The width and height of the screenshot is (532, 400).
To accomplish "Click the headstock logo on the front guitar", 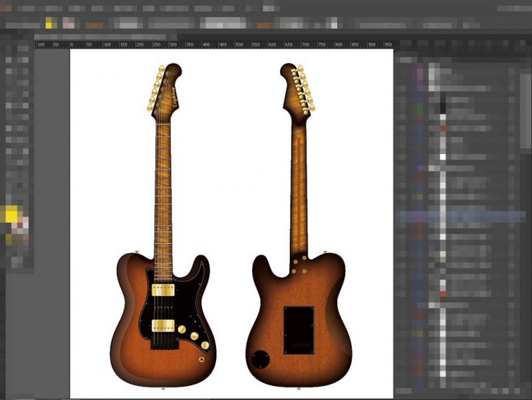I will 176,98.
